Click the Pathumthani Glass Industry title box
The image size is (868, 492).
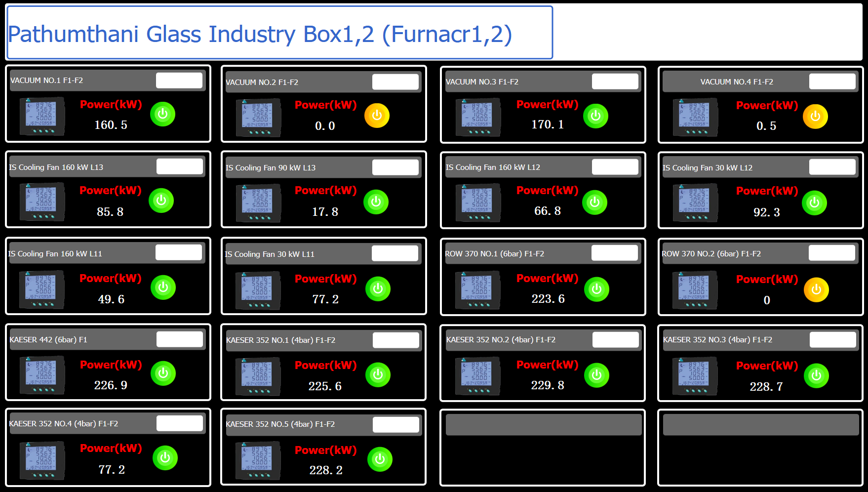[279, 33]
